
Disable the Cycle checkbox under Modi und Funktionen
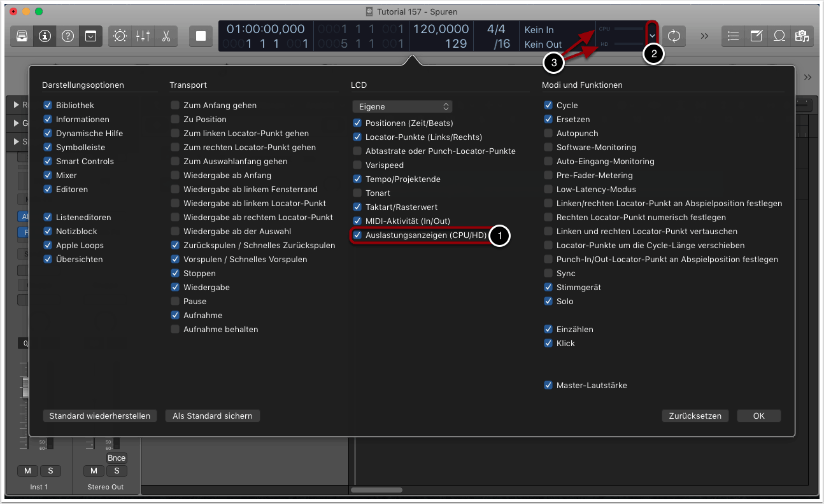click(548, 105)
